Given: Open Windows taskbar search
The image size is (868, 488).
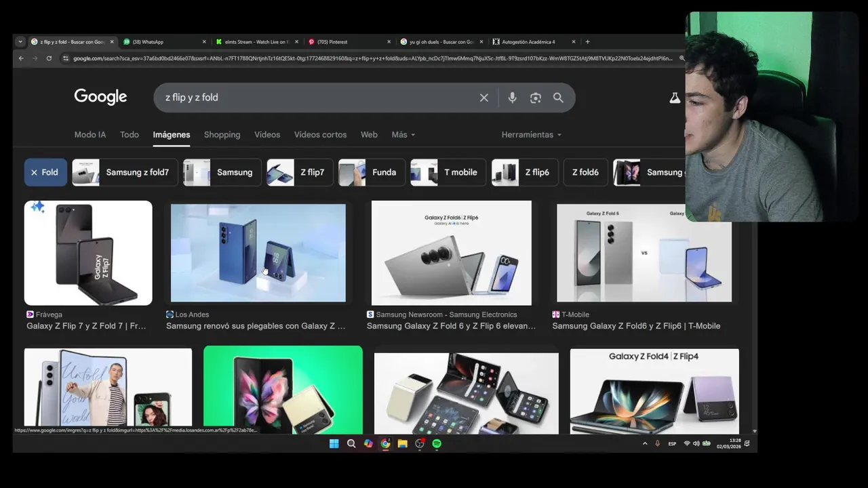Looking at the screenshot, I should pyautogui.click(x=351, y=443).
